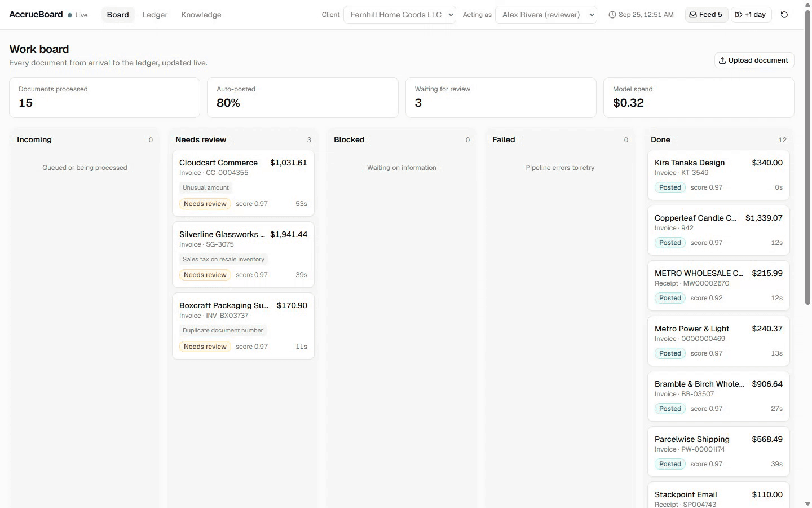
Task: Open the Silverline Glassworks invoice card
Action: 243,255
